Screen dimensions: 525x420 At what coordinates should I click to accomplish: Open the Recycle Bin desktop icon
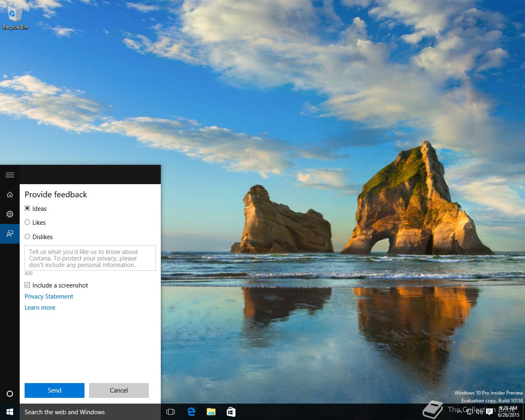click(x=15, y=16)
